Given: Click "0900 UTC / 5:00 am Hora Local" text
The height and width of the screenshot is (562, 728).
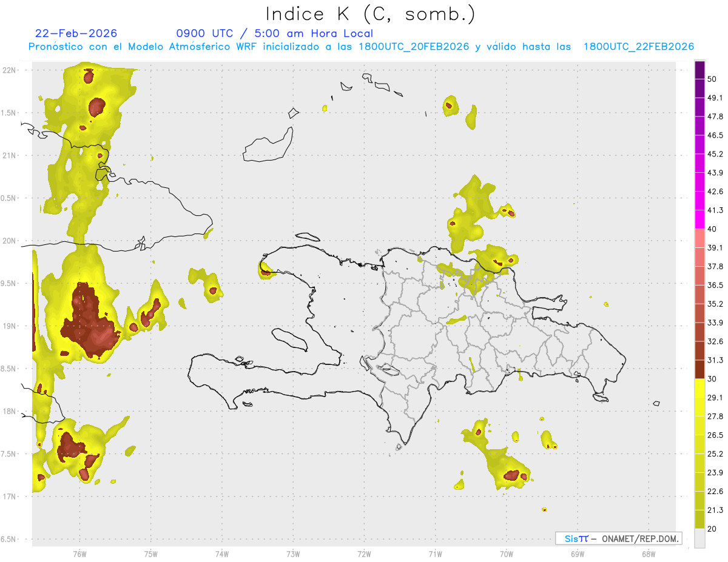Looking at the screenshot, I should click(274, 33).
